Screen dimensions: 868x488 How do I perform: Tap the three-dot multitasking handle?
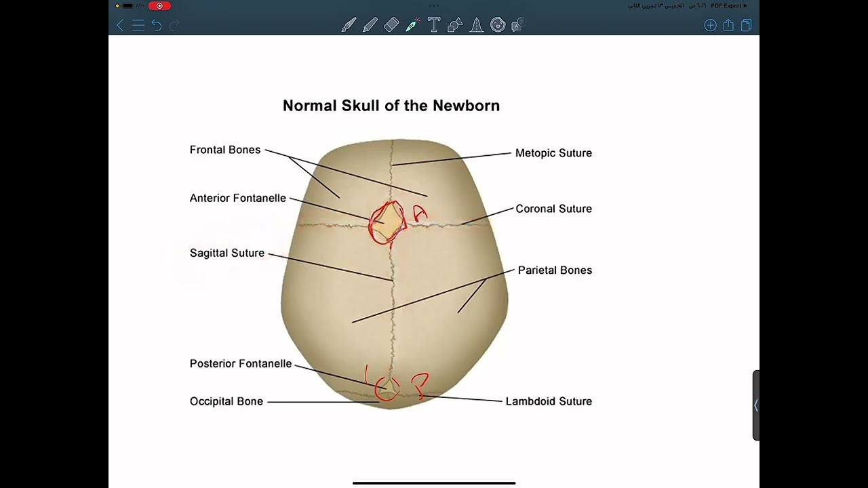(434, 5)
